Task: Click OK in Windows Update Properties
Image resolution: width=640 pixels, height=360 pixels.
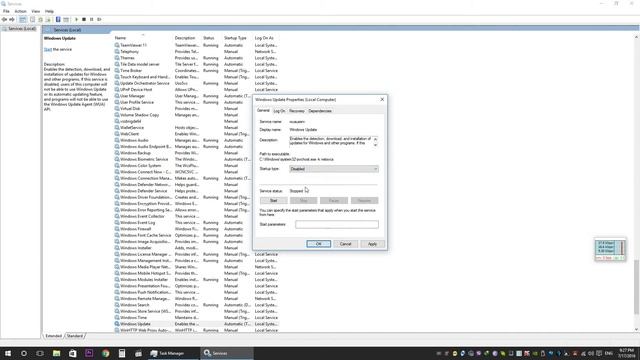Action: pyautogui.click(x=318, y=244)
